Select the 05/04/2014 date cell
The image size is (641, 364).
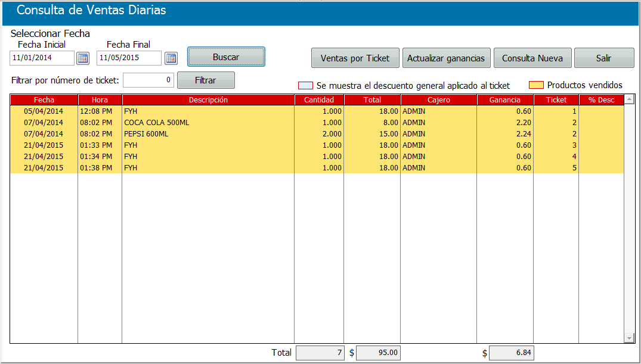[44, 111]
